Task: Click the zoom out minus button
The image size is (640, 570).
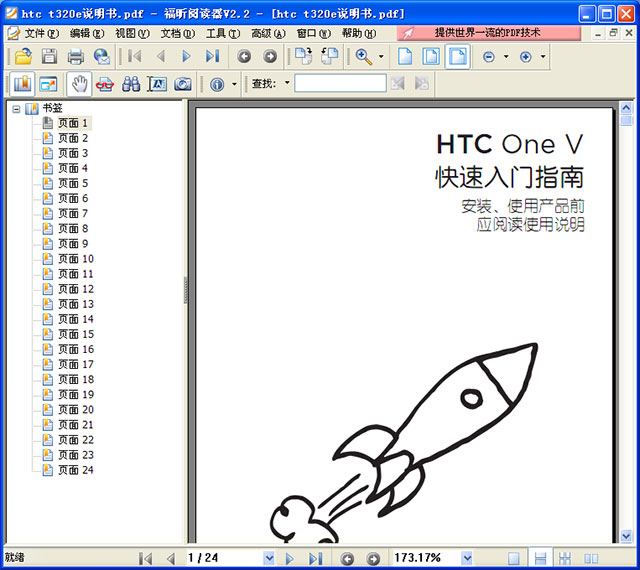Action: tap(489, 57)
